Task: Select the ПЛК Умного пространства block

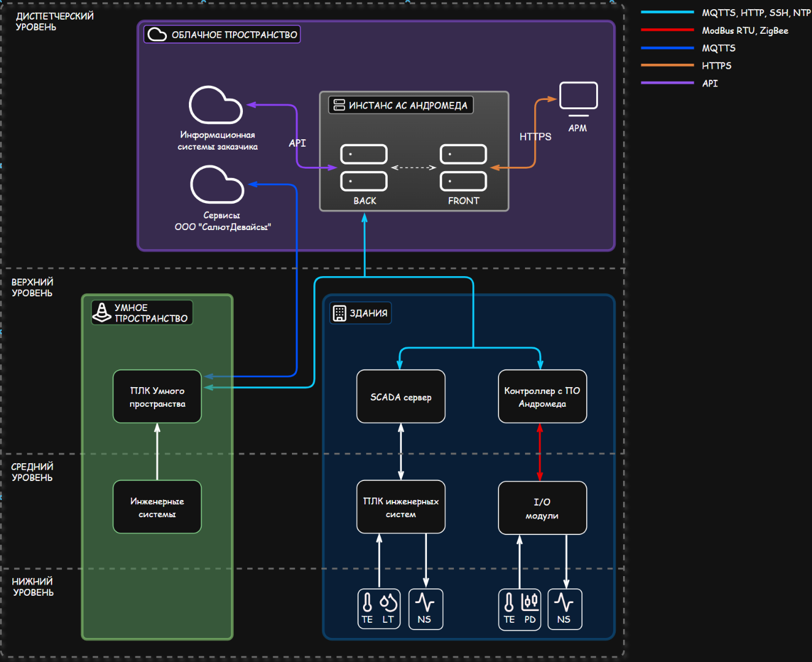Action: coord(157,396)
